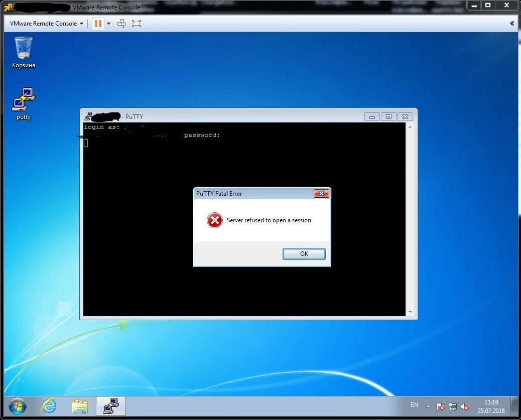
Task: Change EN input language indicator
Action: tap(414, 405)
